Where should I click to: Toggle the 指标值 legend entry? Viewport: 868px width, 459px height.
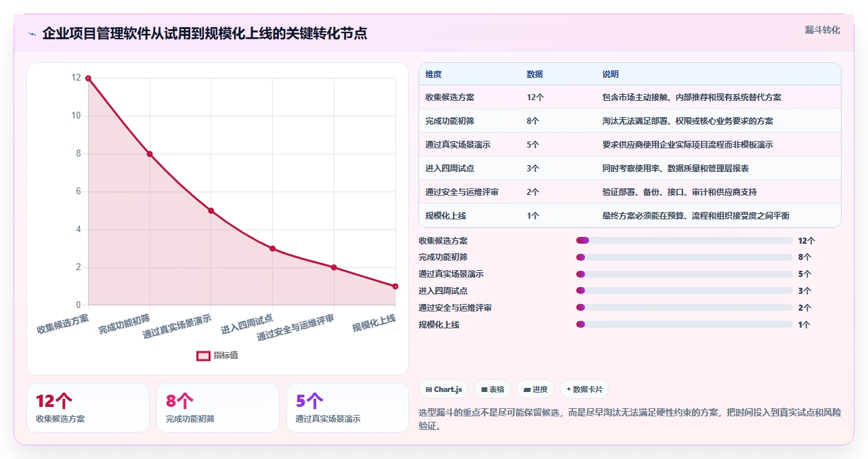click(217, 355)
